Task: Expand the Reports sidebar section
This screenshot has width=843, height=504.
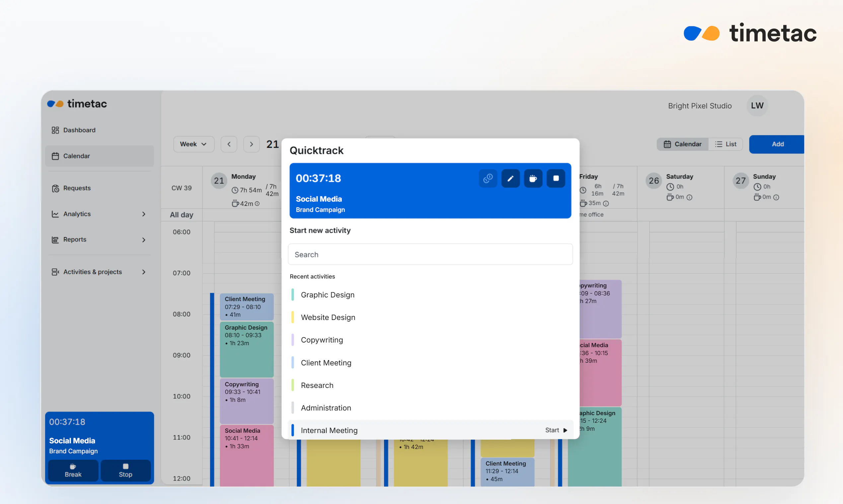Action: 99,240
